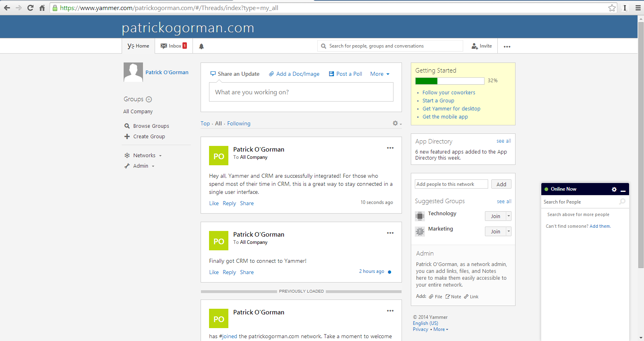Open Get the mobile app link

pos(445,116)
